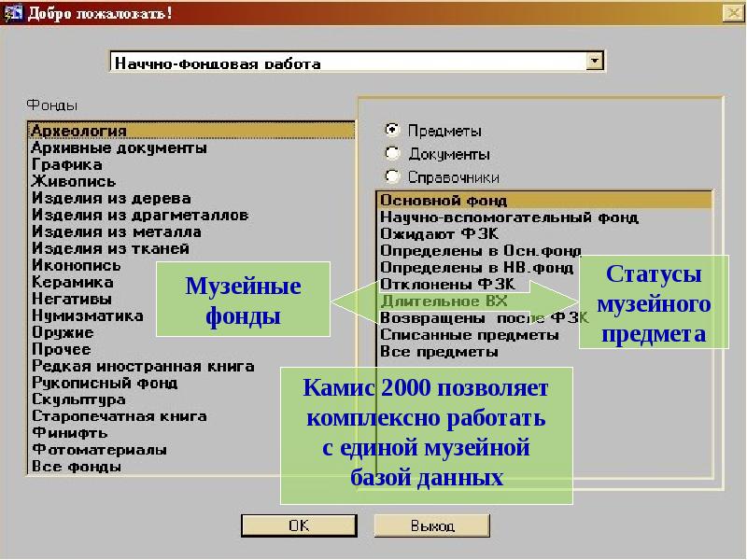Choose Научно-вспомогательный фонд status
The image size is (747, 560).
pyautogui.click(x=509, y=217)
